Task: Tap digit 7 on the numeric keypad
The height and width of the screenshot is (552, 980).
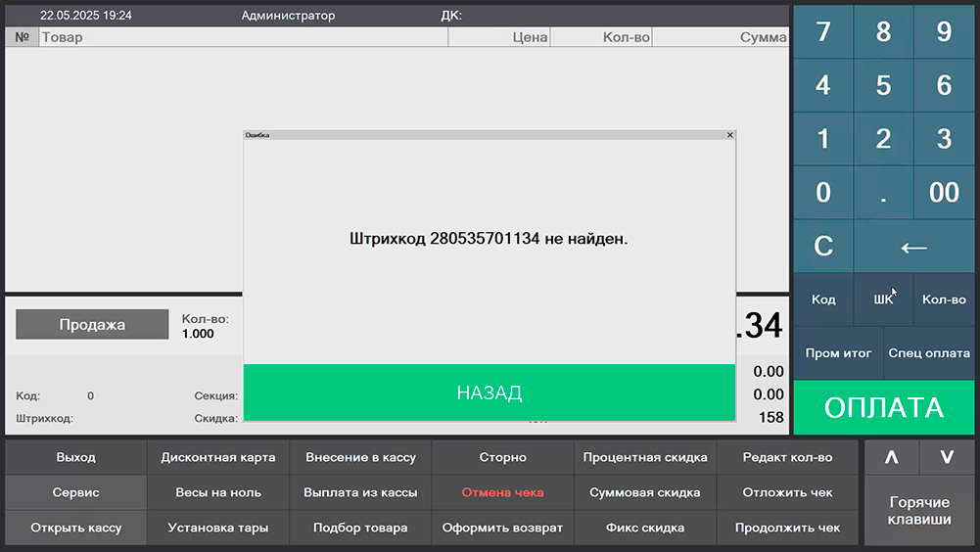Action: (822, 31)
